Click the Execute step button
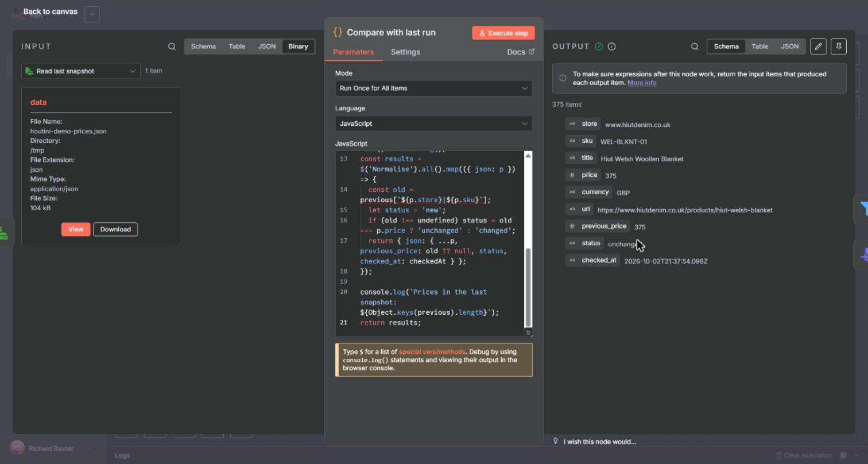The image size is (868, 464). (503, 33)
